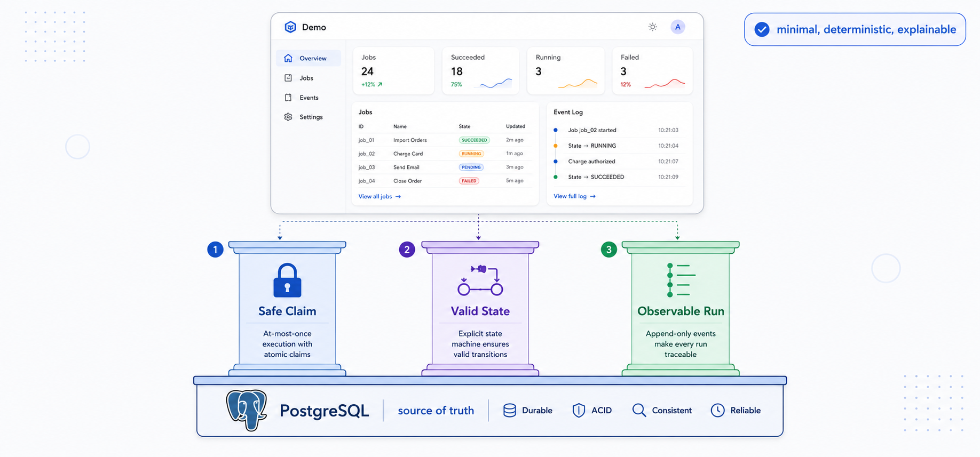Click the FAILED status badge
Viewport: 980px width, 457px height.
(469, 181)
